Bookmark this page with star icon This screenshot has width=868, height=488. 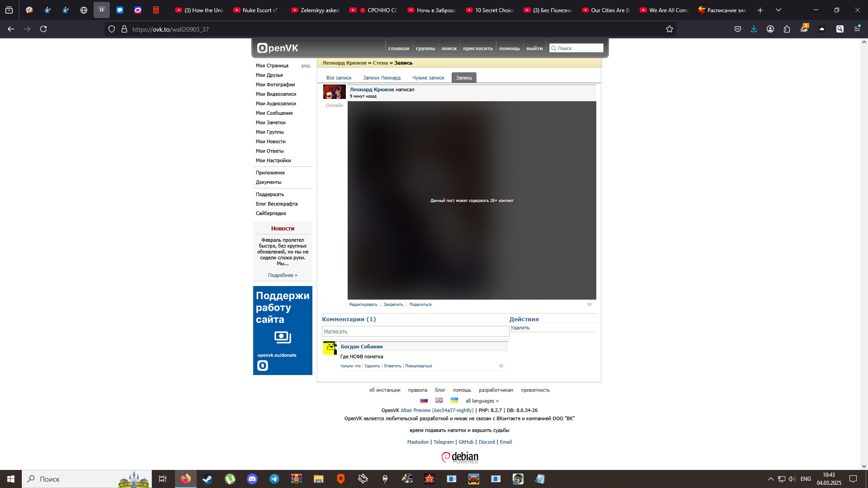[670, 29]
